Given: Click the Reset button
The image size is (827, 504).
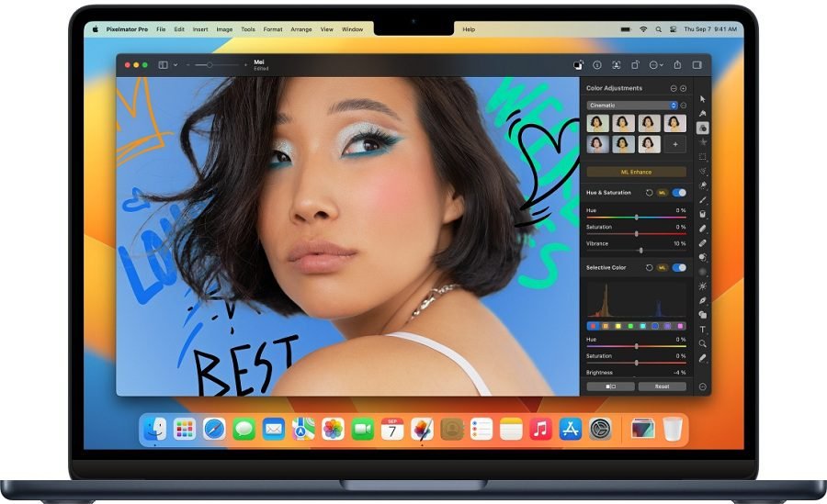Looking at the screenshot, I should pyautogui.click(x=662, y=386).
